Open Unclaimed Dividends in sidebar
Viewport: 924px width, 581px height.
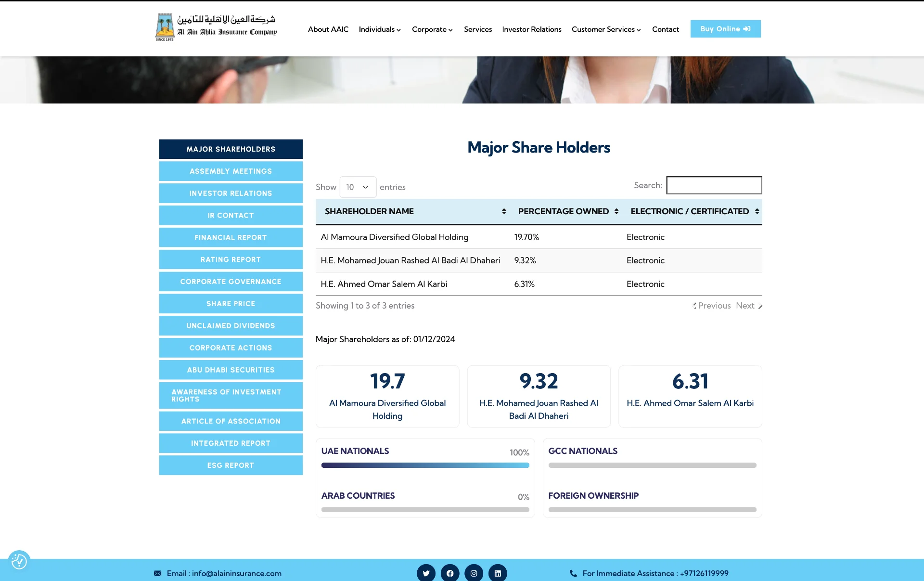coord(231,326)
